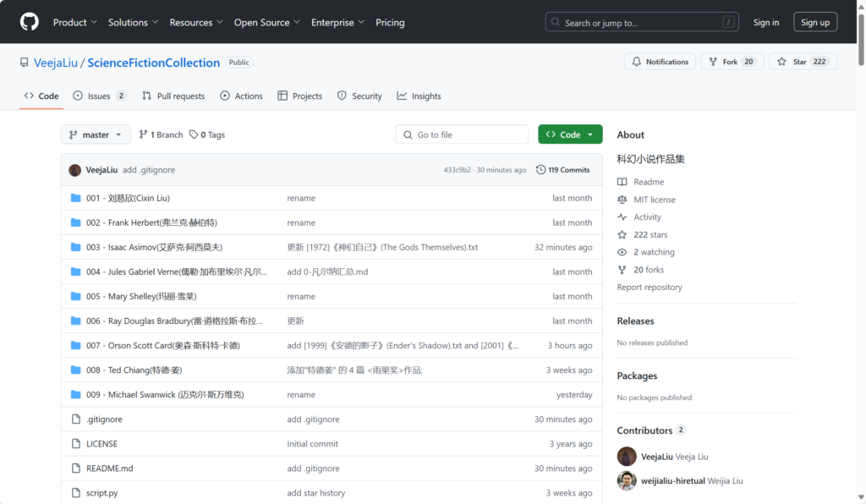The height and width of the screenshot is (504, 866).
Task: Open the VeejaLiu owner link in repo title
Action: click(x=56, y=63)
